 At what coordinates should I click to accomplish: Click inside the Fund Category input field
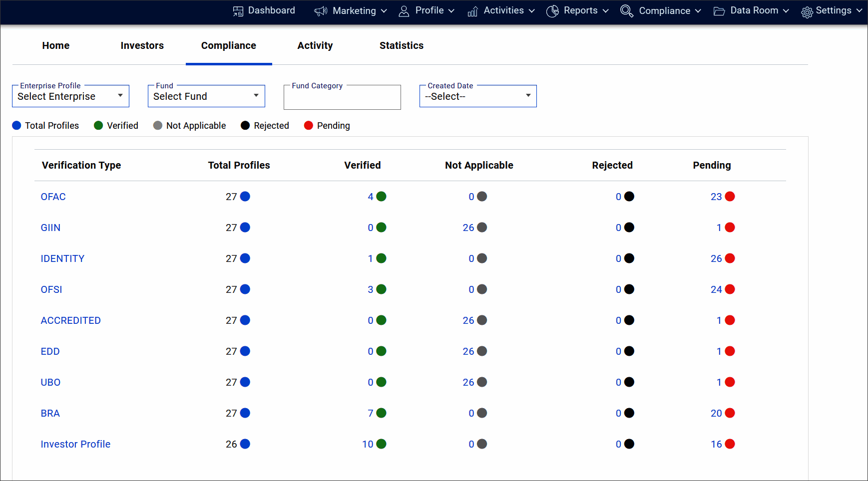click(342, 97)
